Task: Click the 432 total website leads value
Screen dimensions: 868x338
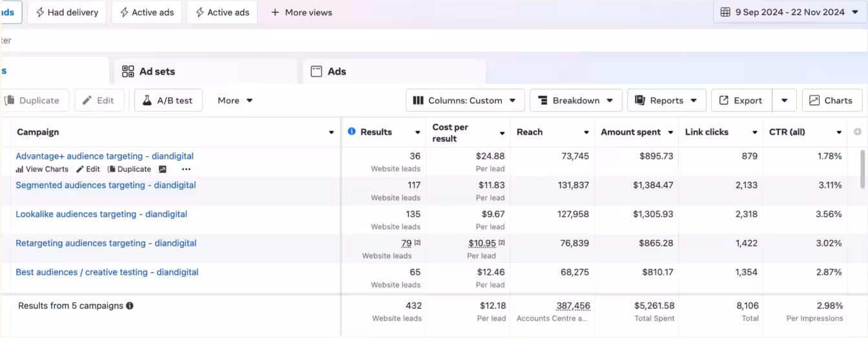Action: click(x=413, y=306)
